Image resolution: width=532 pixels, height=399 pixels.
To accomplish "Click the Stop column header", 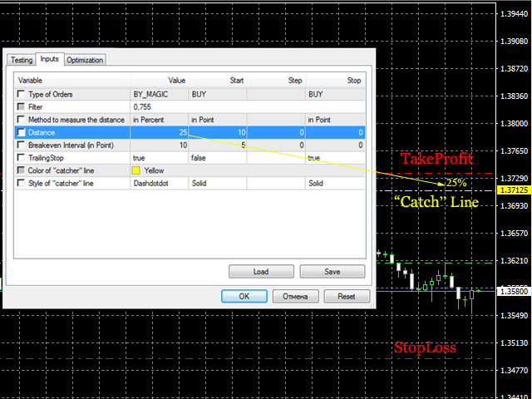I will click(336, 81).
